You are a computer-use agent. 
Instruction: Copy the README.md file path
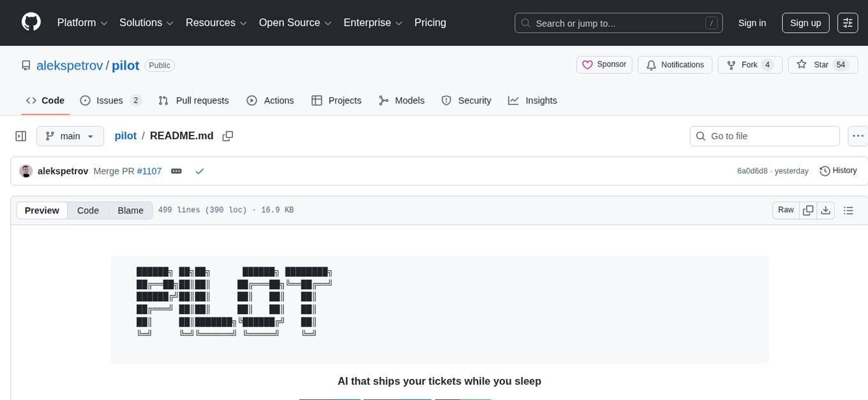pos(228,136)
